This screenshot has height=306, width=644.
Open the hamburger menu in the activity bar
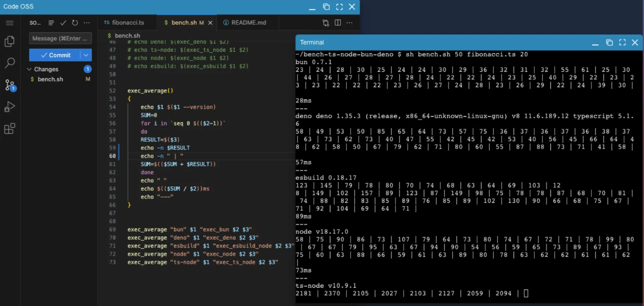(10, 23)
